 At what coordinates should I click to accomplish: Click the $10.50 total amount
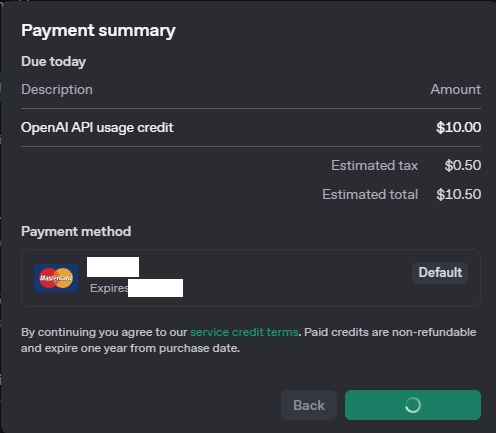point(459,194)
